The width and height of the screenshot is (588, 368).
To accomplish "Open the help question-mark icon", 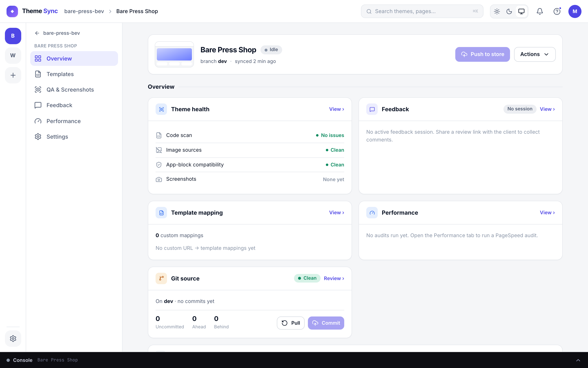I will [557, 11].
